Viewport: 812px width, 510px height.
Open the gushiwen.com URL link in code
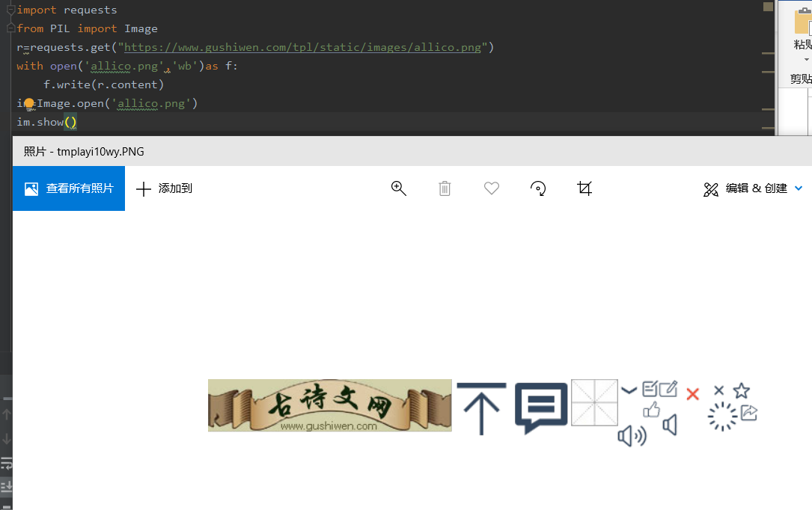click(x=302, y=48)
